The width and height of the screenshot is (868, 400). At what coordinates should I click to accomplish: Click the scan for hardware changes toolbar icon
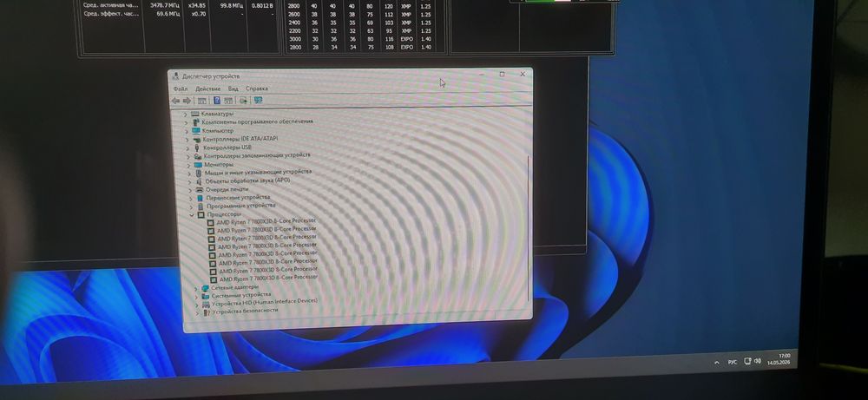coord(243,100)
